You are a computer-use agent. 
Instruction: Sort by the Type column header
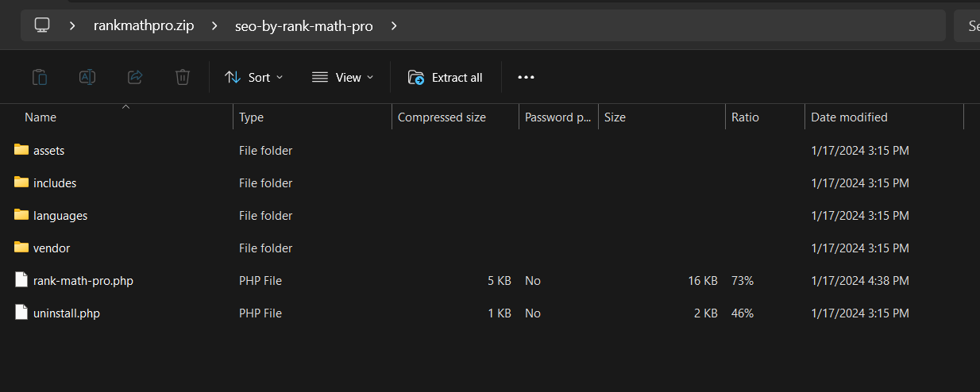pyautogui.click(x=251, y=117)
